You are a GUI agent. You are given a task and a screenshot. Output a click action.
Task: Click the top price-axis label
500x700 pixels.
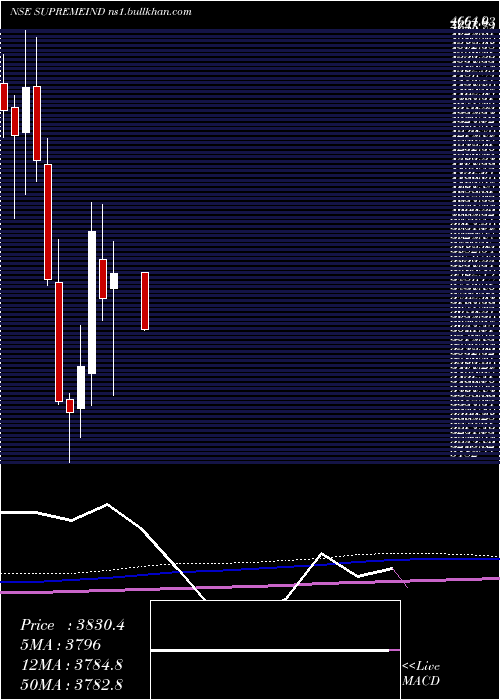474,20
